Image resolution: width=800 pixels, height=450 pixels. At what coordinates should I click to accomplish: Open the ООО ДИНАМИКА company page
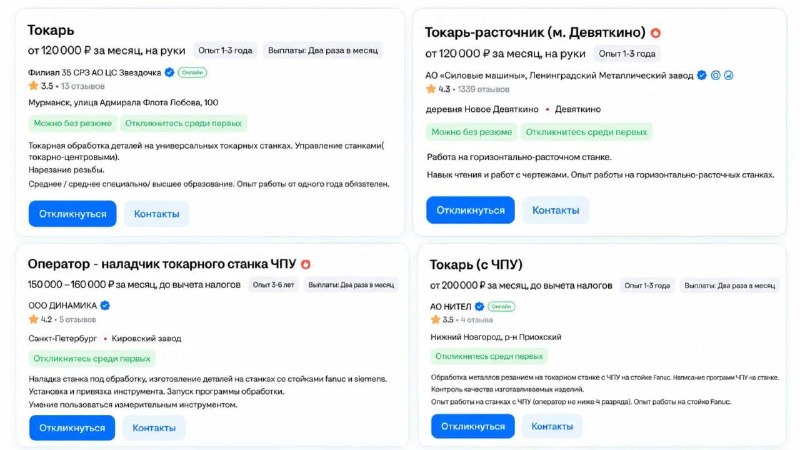point(62,306)
